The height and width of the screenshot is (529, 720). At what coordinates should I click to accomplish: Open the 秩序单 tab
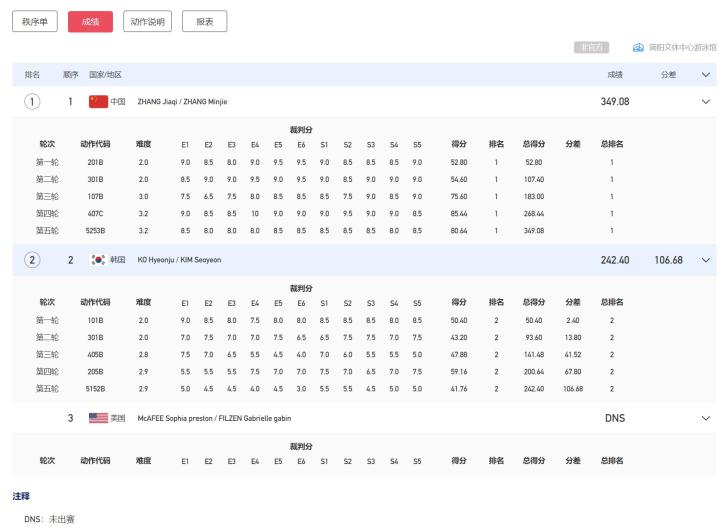click(x=35, y=21)
